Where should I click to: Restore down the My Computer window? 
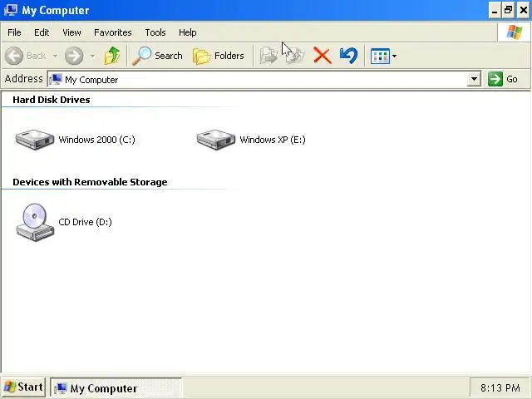508,11
